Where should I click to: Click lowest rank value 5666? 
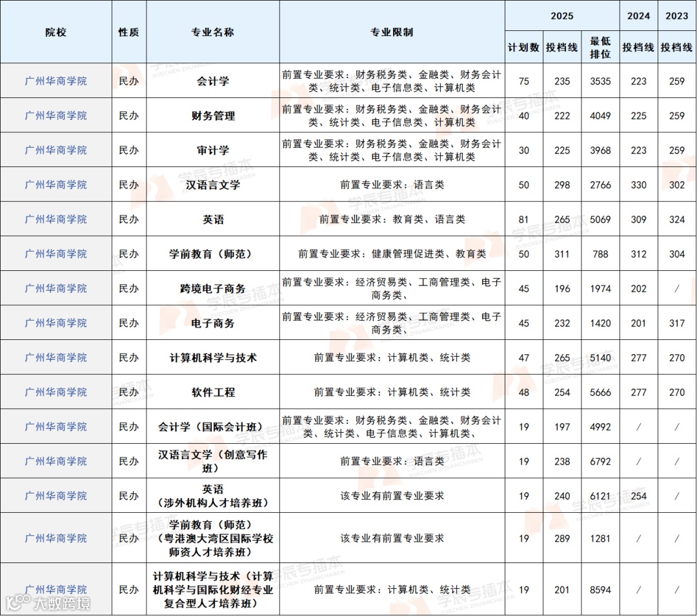[600, 392]
